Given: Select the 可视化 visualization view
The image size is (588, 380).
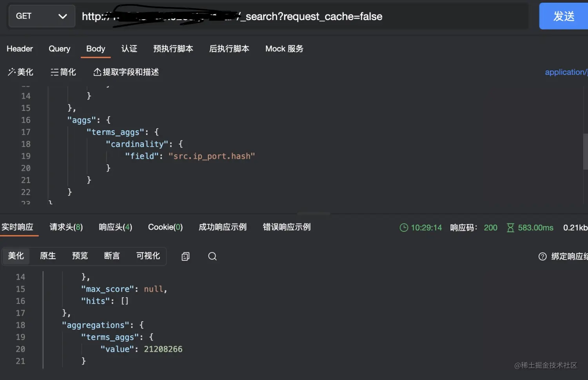Looking at the screenshot, I should tap(148, 256).
